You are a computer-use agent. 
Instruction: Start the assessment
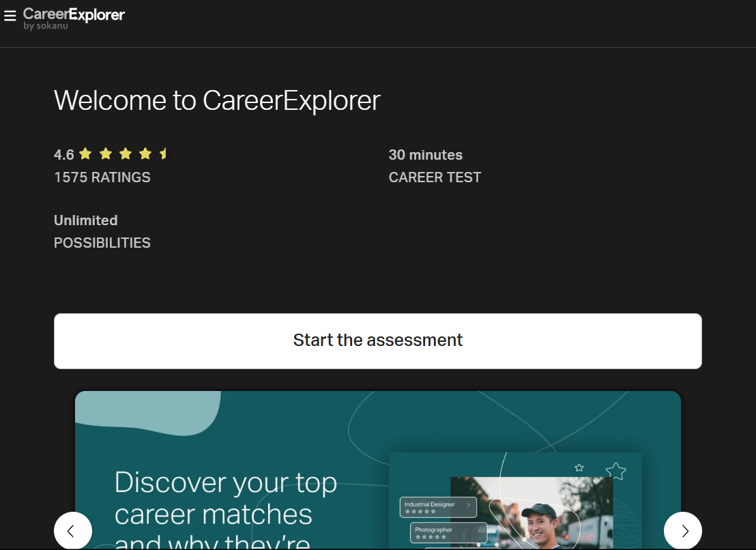378,341
